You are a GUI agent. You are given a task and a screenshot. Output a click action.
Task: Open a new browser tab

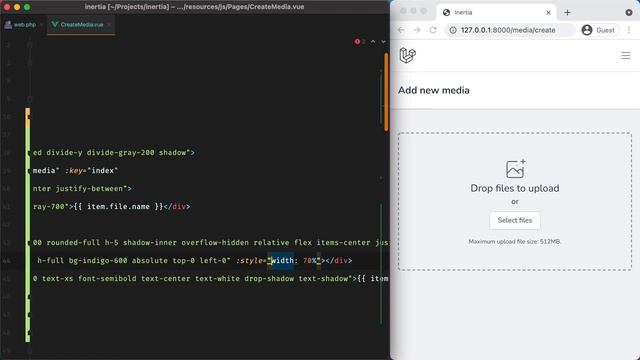point(567,13)
